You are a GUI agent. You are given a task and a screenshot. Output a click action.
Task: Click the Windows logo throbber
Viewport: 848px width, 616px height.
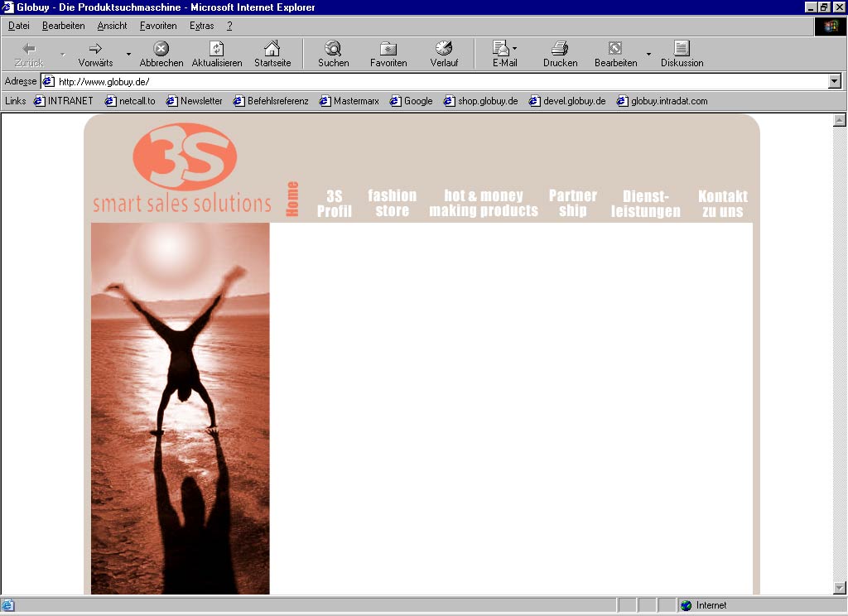[x=830, y=26]
